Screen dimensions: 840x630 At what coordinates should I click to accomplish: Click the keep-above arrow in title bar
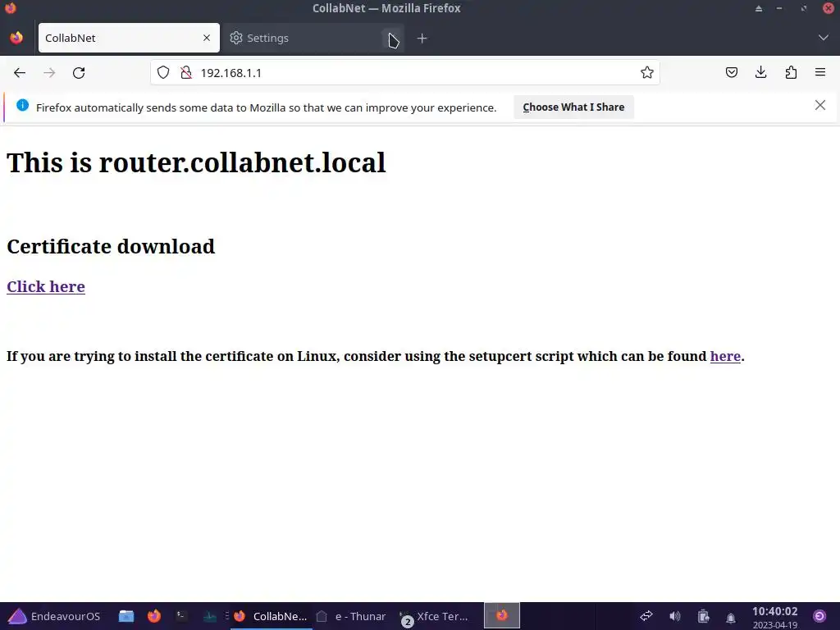(x=759, y=8)
